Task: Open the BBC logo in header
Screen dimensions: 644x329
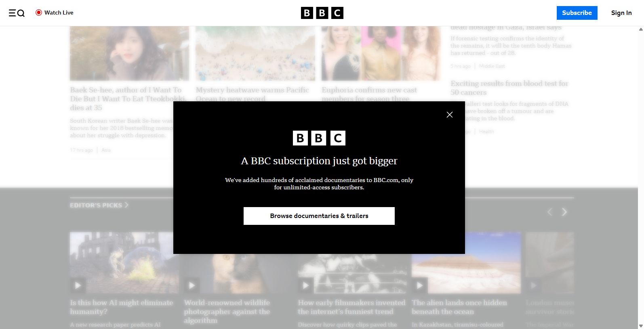Action: pyautogui.click(x=322, y=13)
